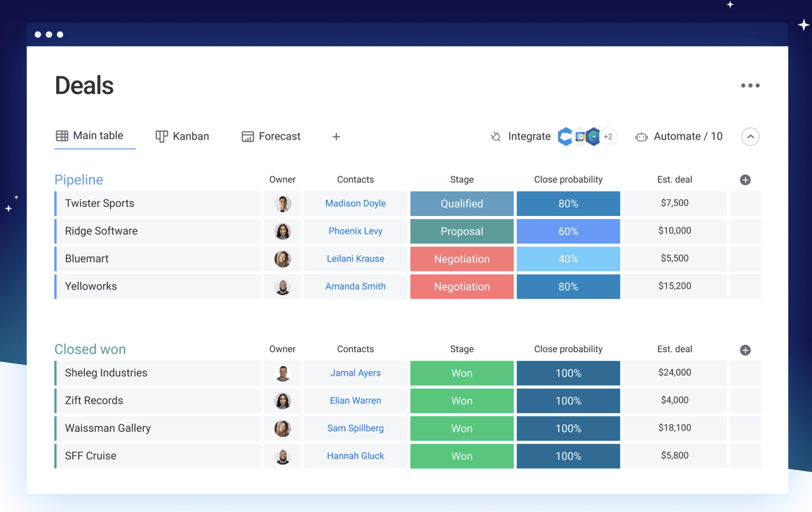
Task: Show the +2 more integrations badge
Action: pos(609,137)
